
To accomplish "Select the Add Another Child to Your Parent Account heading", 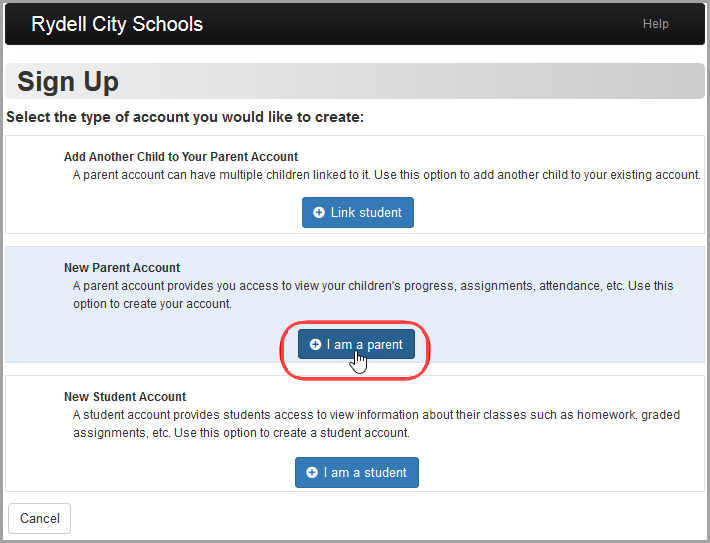I will coord(181,157).
